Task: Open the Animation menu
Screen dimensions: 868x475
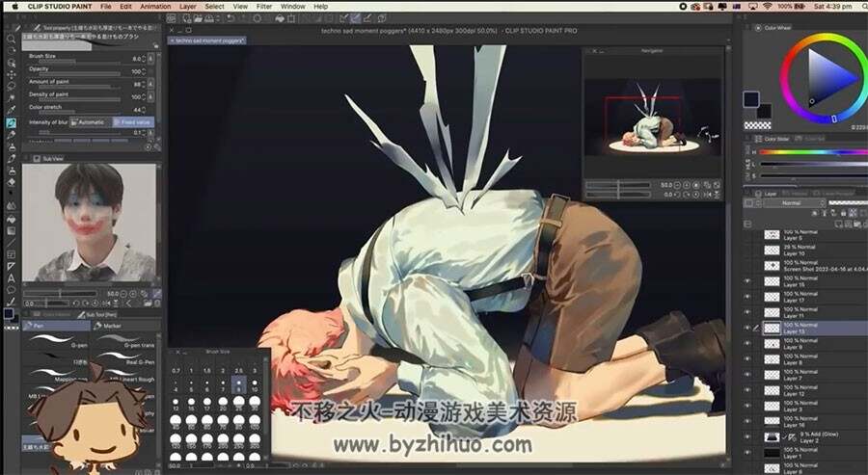Action: point(155,6)
